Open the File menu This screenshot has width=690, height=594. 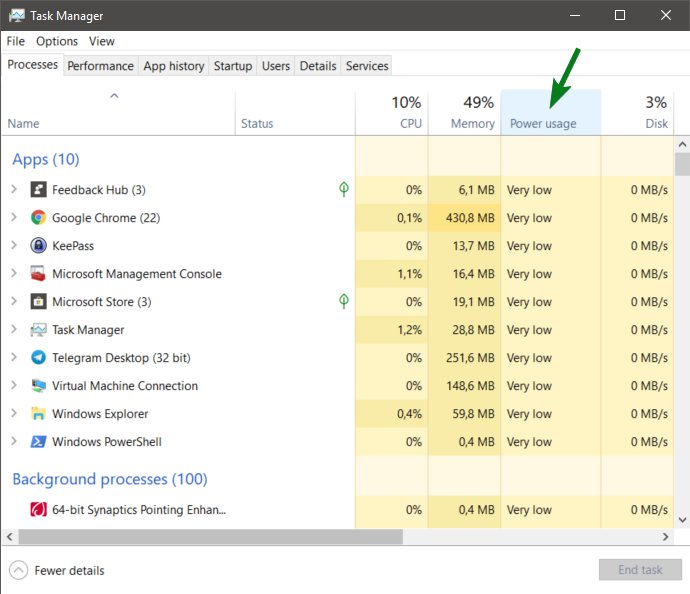(15, 41)
